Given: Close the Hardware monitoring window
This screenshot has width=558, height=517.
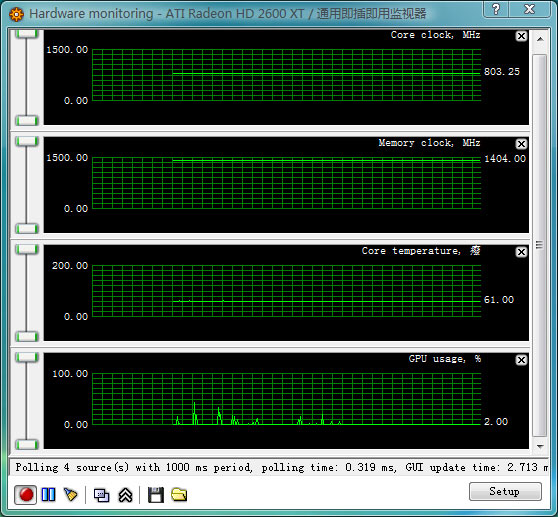Looking at the screenshot, I should 530,9.
